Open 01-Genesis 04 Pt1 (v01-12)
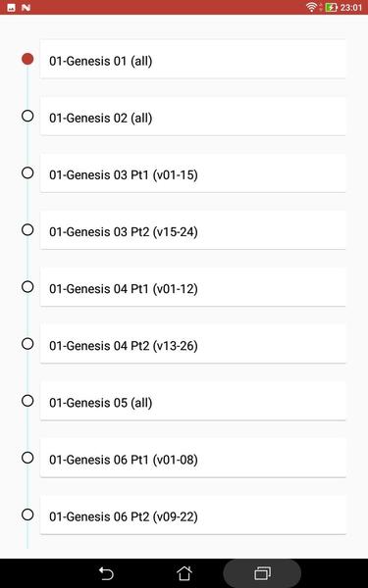The width and height of the screenshot is (368, 588). [x=193, y=287]
